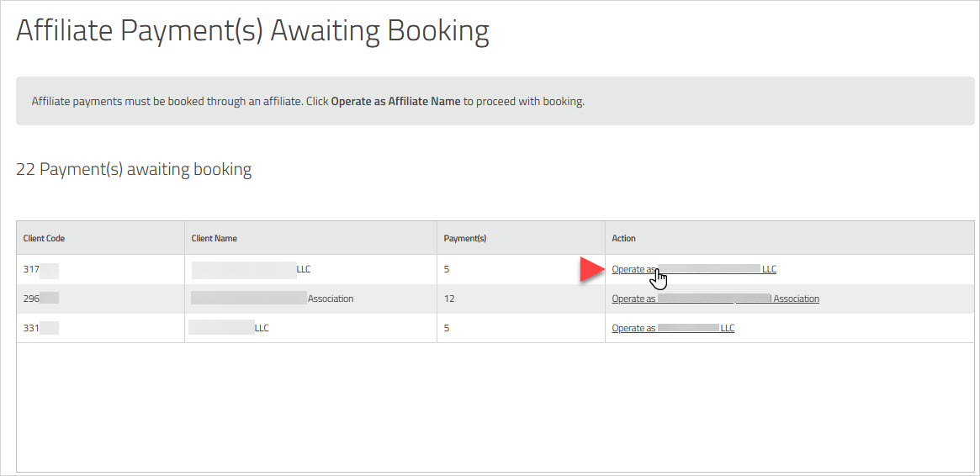Image resolution: width=980 pixels, height=476 pixels.
Task: Select the Action column header
Action: tap(623, 238)
